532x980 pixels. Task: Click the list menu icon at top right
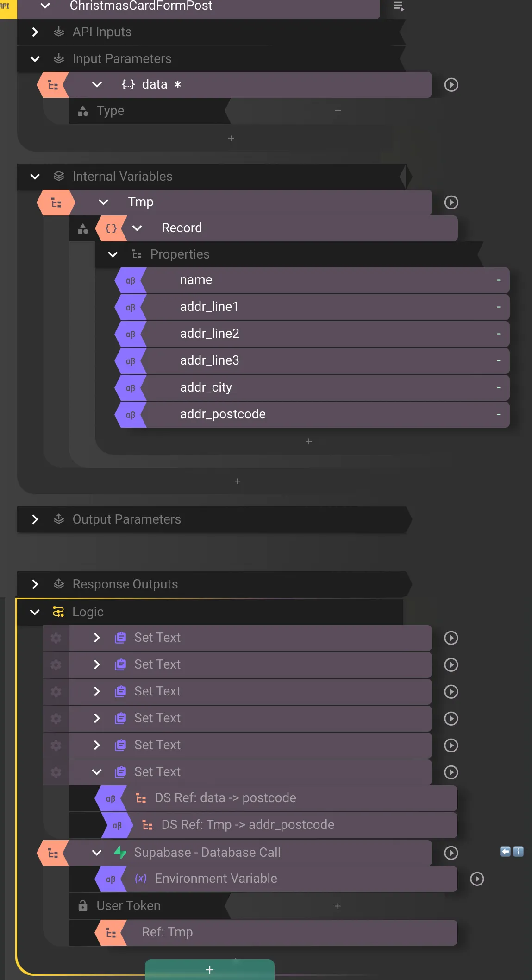pos(398,6)
